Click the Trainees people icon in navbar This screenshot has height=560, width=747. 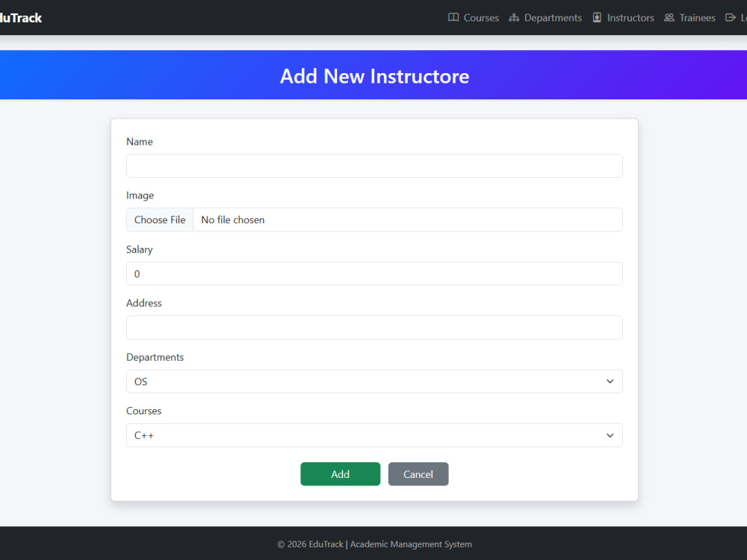[x=669, y=18]
